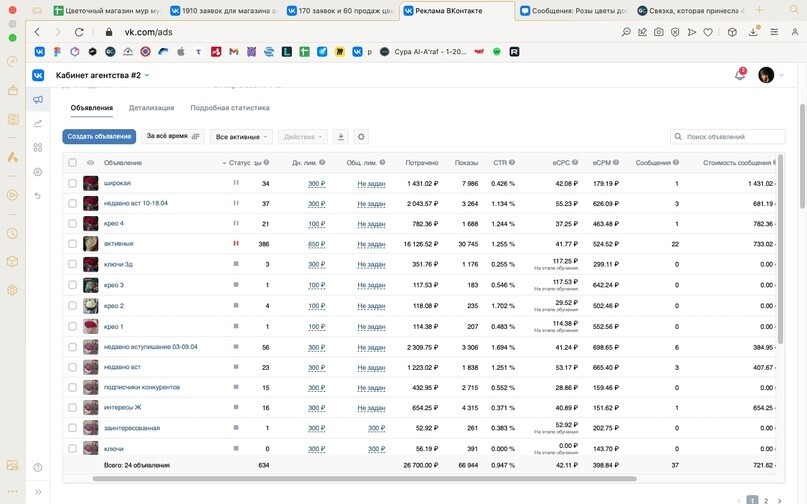The image size is (807, 504).
Task: Click the VK logo in cabinet header
Action: point(38,75)
